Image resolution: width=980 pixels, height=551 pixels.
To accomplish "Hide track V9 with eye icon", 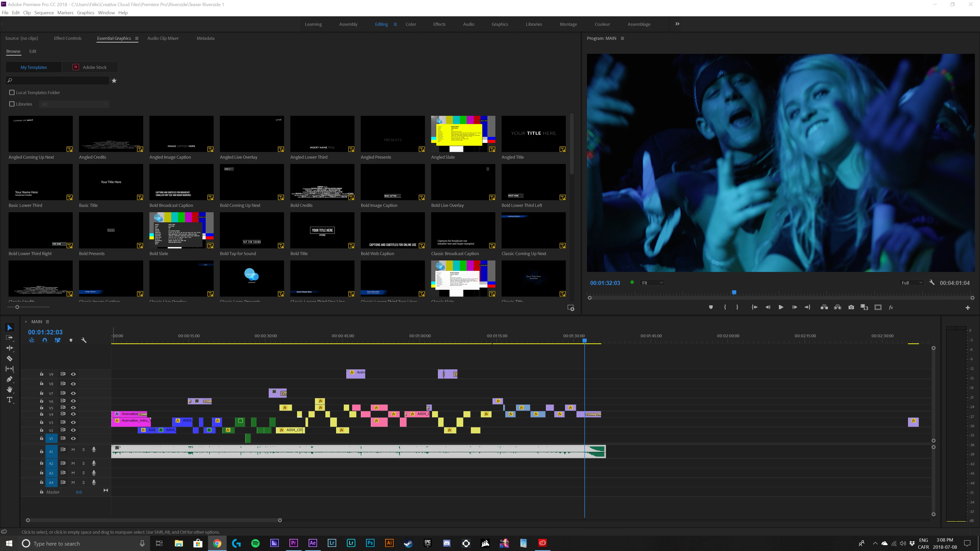I will click(73, 374).
